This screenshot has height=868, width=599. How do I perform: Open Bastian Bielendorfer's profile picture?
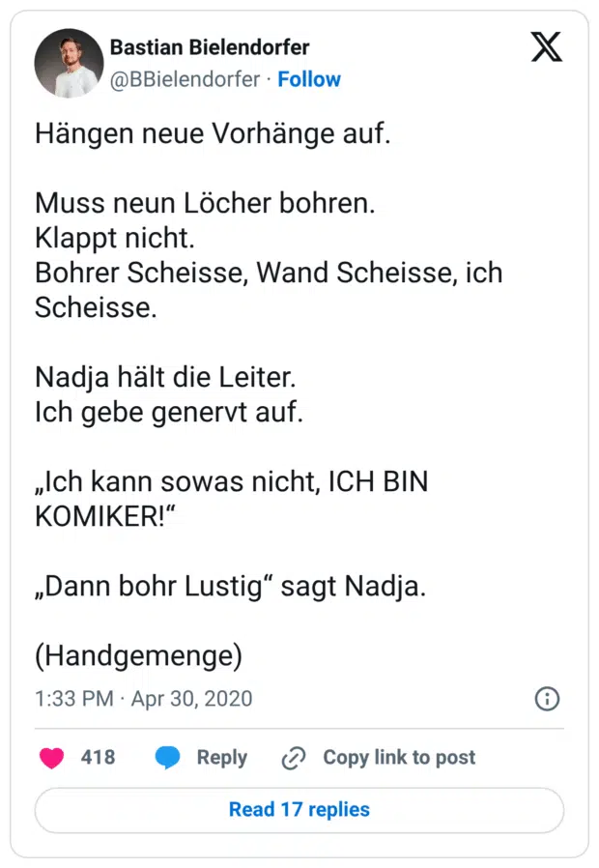[69, 63]
